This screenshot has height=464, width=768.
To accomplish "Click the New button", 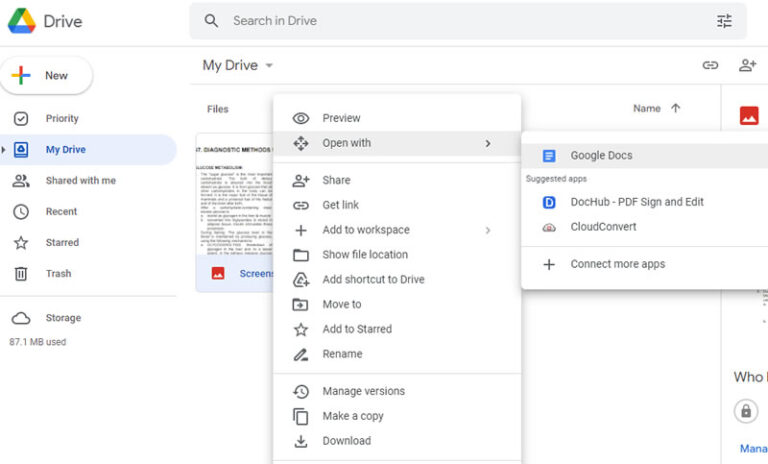I will (x=47, y=76).
